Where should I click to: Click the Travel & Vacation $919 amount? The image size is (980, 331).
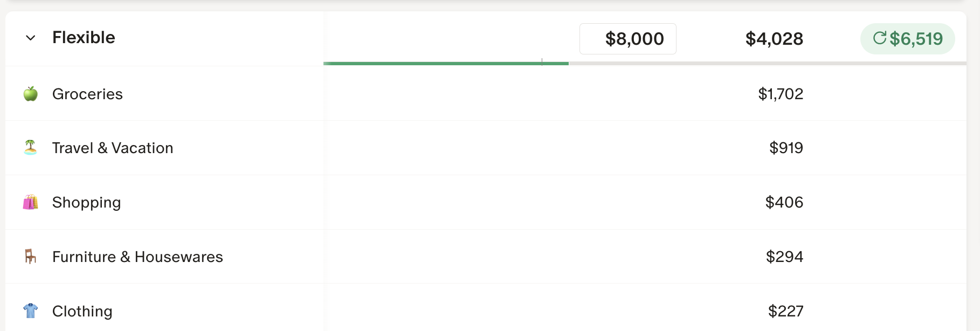point(786,148)
